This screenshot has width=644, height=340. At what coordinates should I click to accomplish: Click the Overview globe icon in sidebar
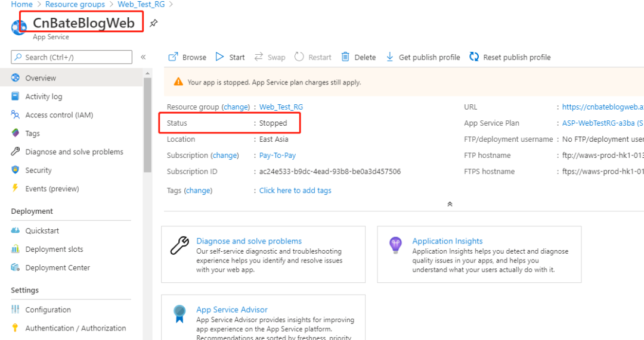(x=15, y=77)
